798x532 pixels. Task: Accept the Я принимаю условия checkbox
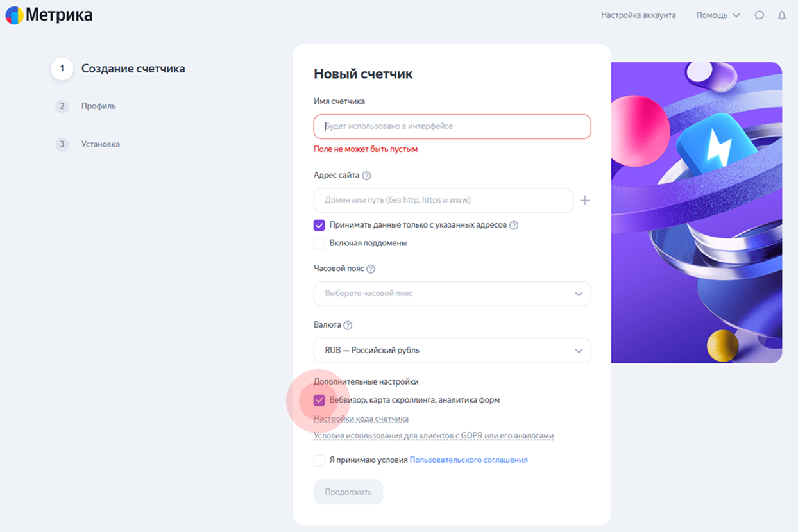pos(319,460)
